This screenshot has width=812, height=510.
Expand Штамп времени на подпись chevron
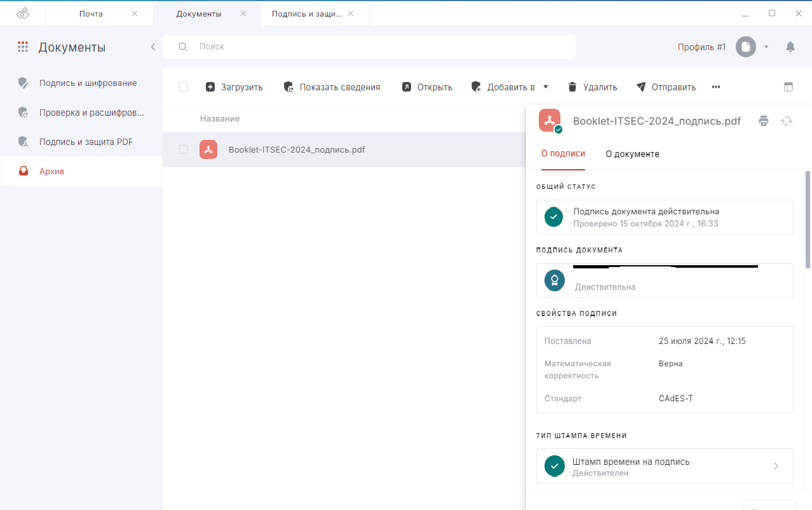tap(776, 466)
